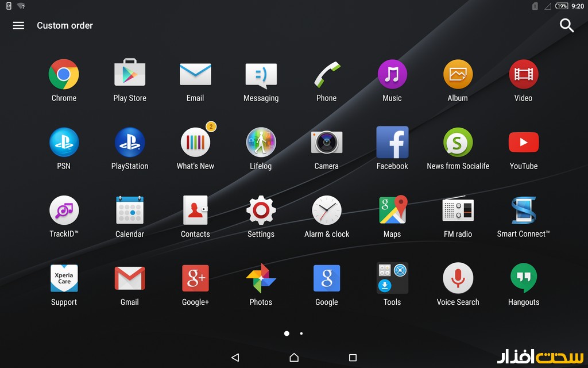Launch the YouTube app
The image size is (588, 368).
(x=524, y=143)
